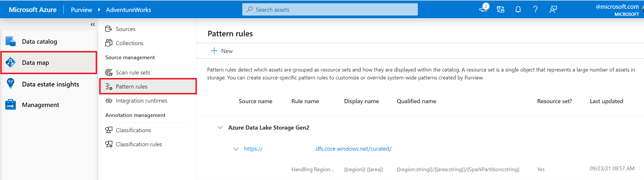Click New to create a pattern rule

[221, 51]
